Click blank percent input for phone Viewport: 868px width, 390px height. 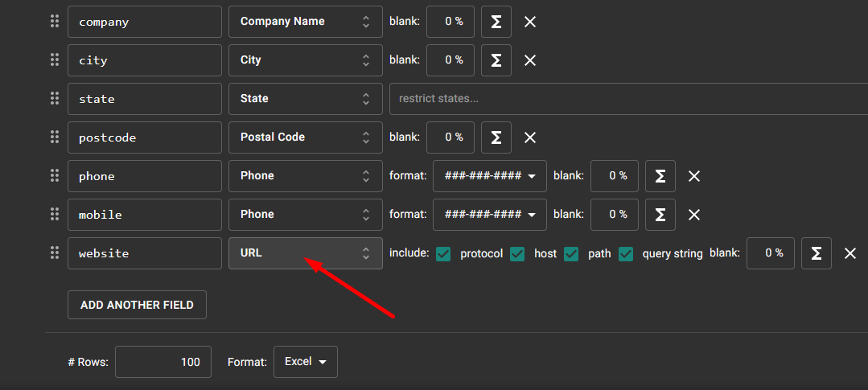pyautogui.click(x=615, y=176)
